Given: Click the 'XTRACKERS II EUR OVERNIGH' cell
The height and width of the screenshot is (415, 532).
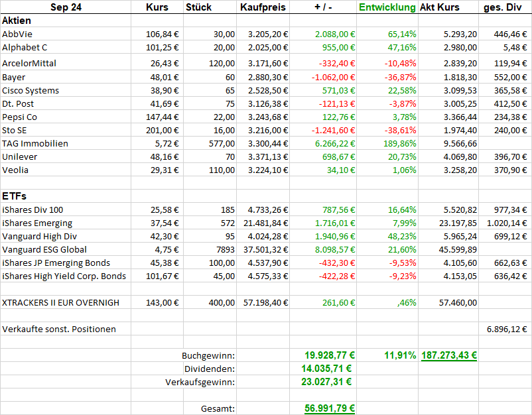Looking at the screenshot, I should tap(61, 302).
